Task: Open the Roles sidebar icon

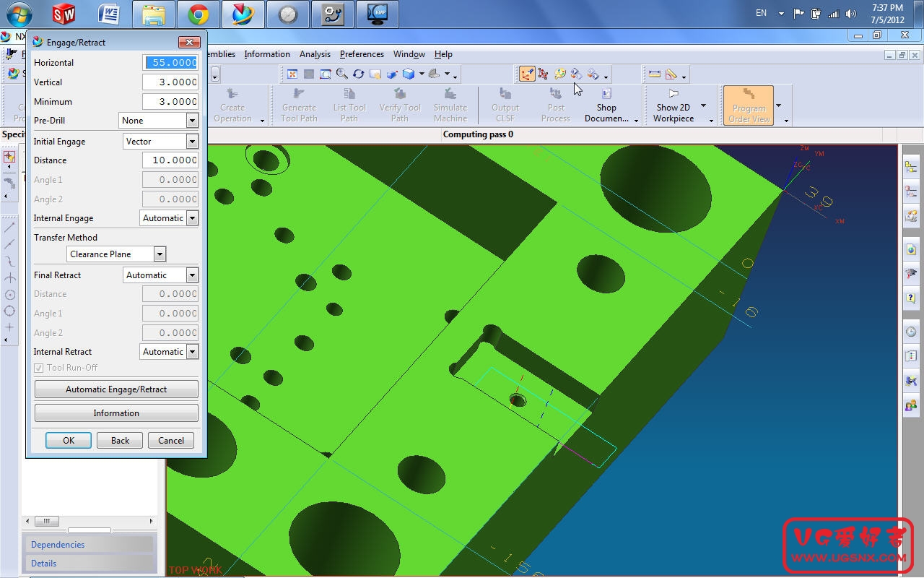Action: click(911, 405)
